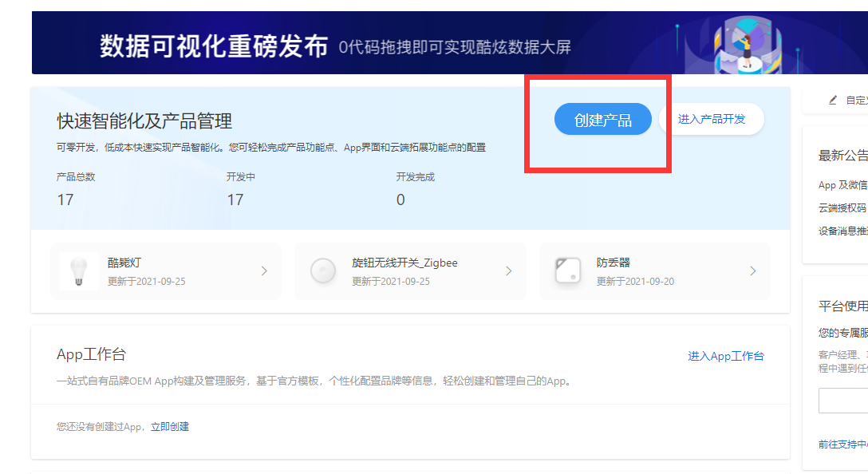Open 进入产品开发 link button

(x=712, y=119)
